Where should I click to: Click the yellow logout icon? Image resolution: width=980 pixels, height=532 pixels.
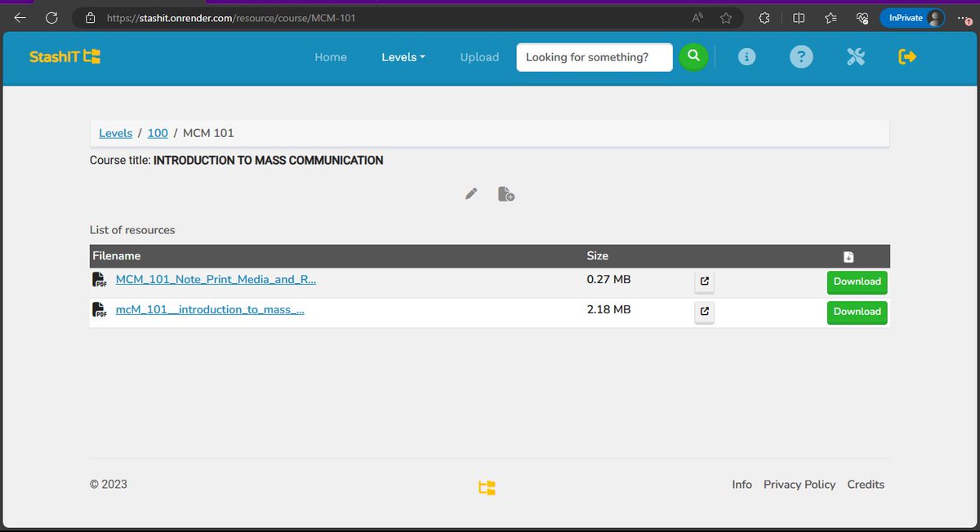[907, 57]
